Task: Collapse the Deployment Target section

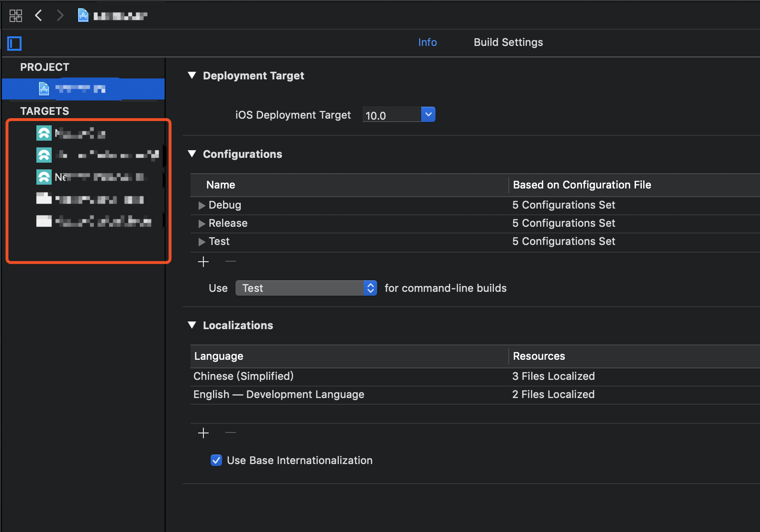Action: pyautogui.click(x=192, y=76)
